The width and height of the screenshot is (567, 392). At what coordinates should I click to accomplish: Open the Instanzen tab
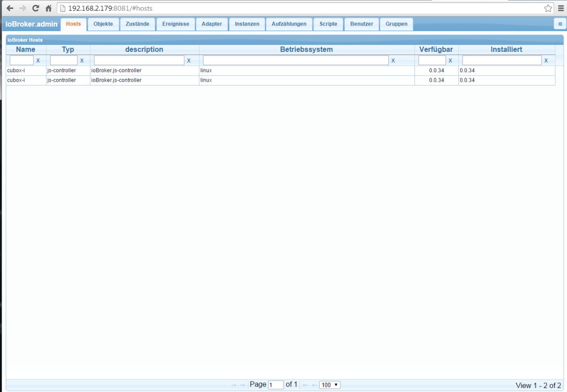pos(247,24)
